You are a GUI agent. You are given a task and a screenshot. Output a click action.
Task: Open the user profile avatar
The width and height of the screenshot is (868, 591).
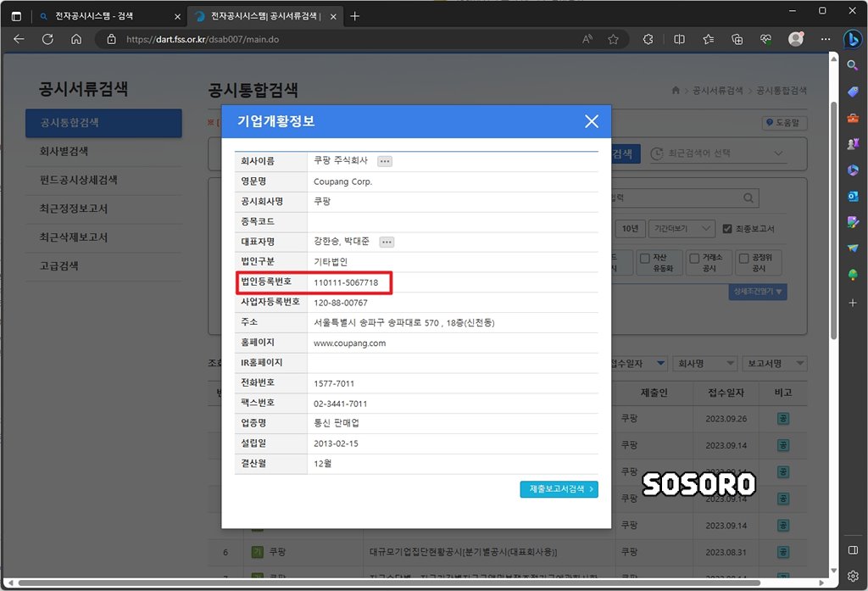pos(795,39)
